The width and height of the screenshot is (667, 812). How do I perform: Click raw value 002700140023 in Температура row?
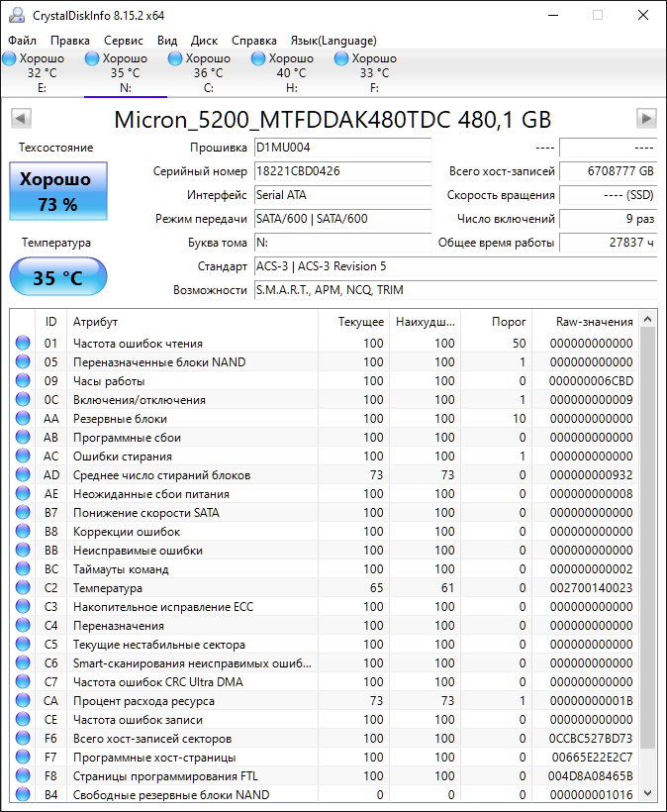(x=591, y=588)
